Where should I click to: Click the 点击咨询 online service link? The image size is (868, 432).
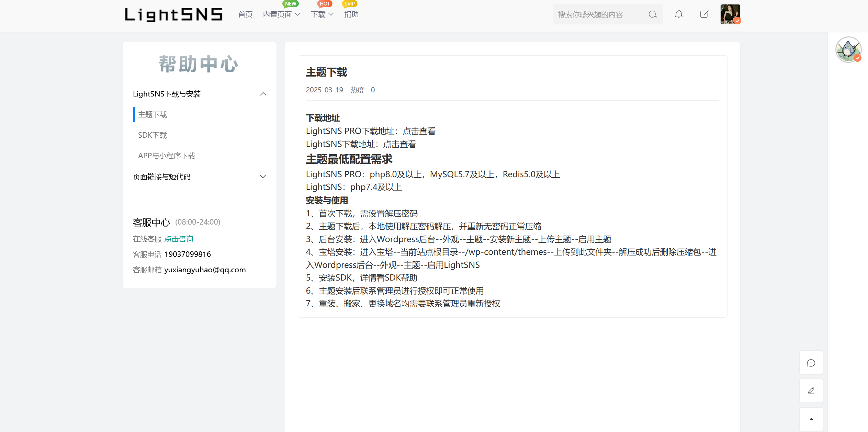point(179,239)
